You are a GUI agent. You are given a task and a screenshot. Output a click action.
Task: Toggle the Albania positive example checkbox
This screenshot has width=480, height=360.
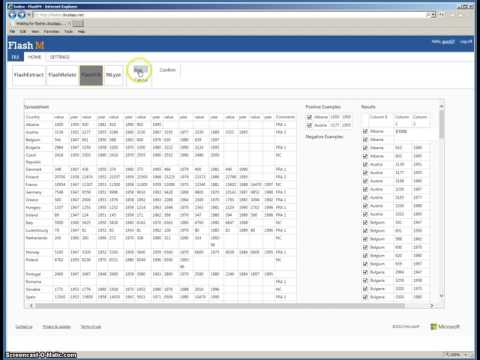click(x=309, y=117)
